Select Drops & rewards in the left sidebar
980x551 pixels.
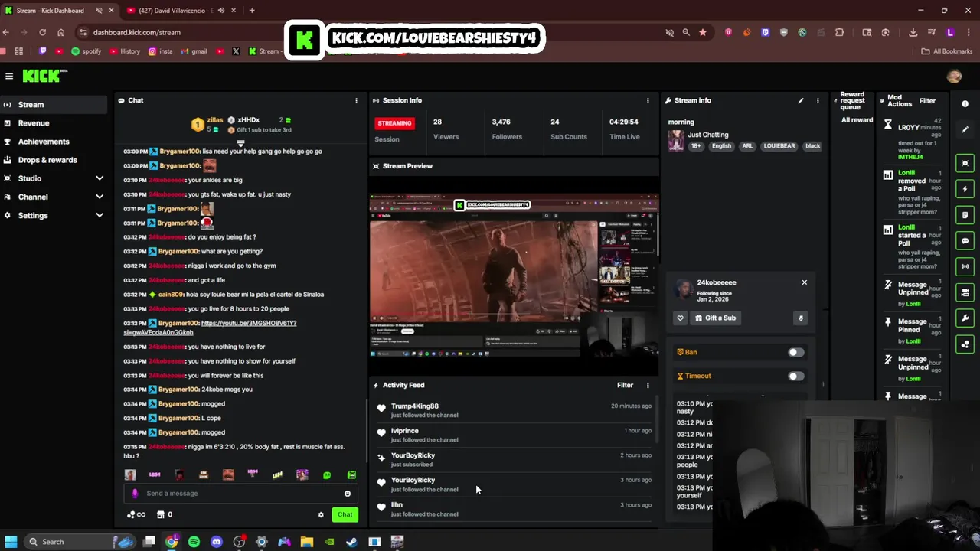[54, 160]
